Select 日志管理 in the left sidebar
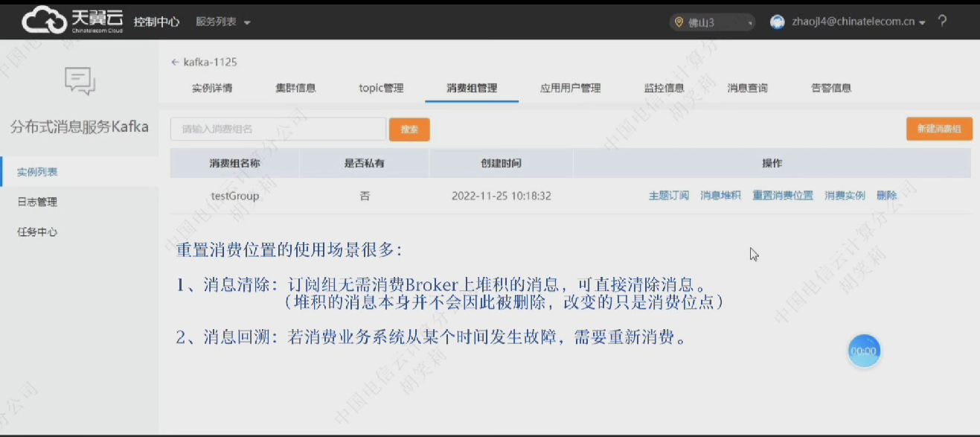The height and width of the screenshot is (437, 980). coord(37,202)
